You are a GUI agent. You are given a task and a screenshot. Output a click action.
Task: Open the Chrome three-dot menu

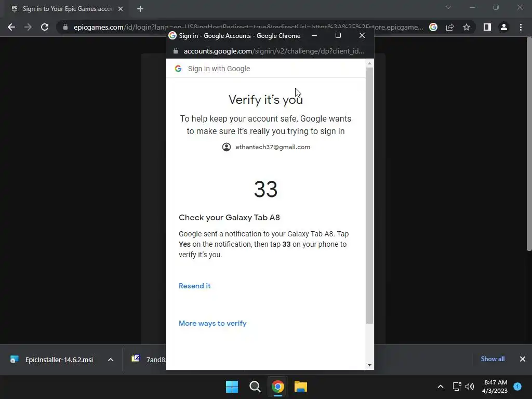pyautogui.click(x=521, y=27)
